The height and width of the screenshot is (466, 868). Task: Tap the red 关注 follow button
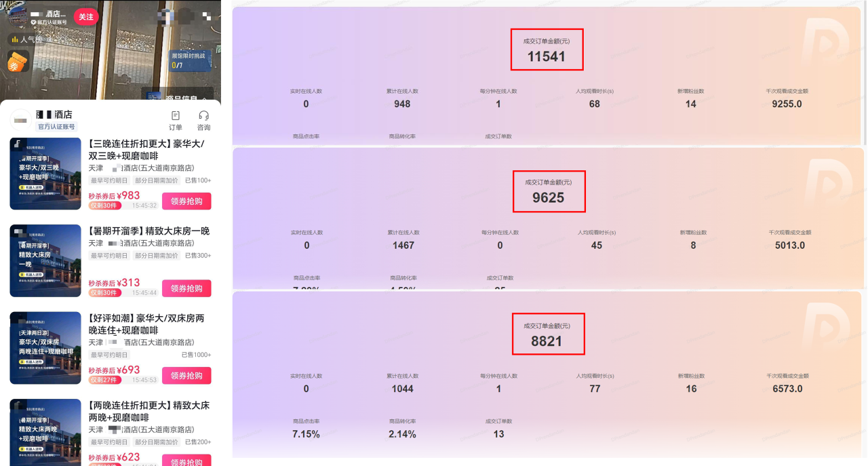(x=86, y=17)
